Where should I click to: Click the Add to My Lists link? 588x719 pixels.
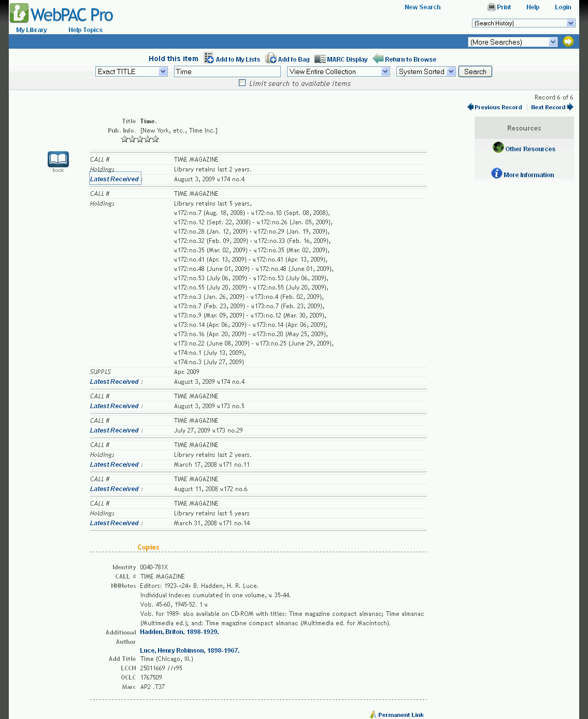tap(238, 60)
